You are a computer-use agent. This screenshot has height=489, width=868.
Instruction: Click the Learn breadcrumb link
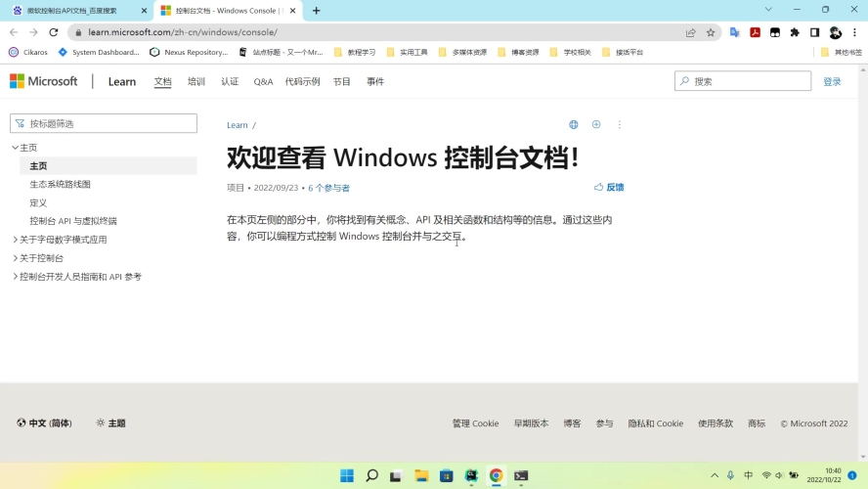coord(237,125)
